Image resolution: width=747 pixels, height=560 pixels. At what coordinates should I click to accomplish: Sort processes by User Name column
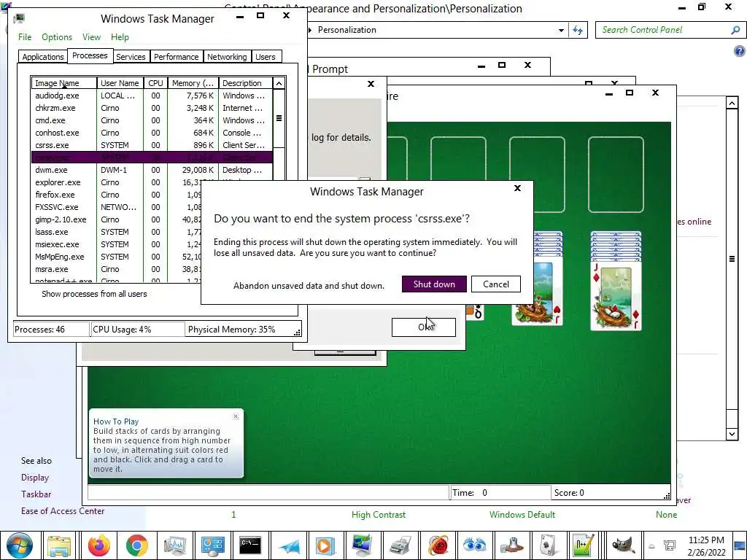(120, 83)
